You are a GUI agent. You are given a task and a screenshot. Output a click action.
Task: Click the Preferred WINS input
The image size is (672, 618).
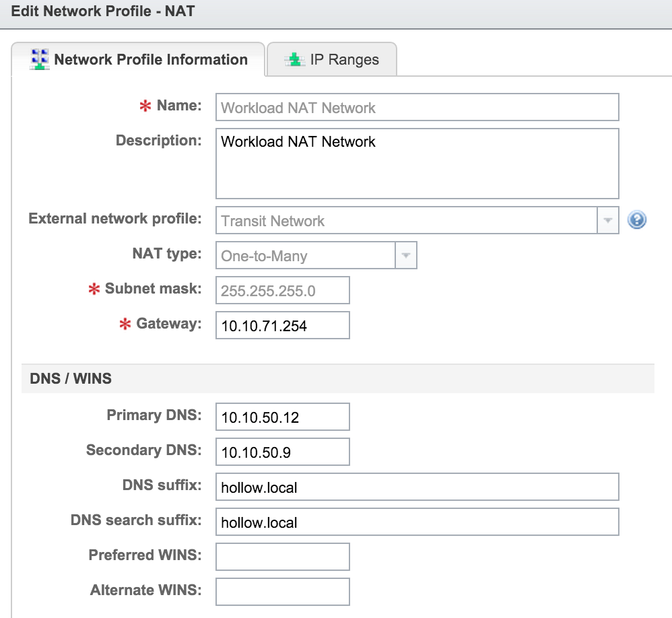[x=283, y=556]
